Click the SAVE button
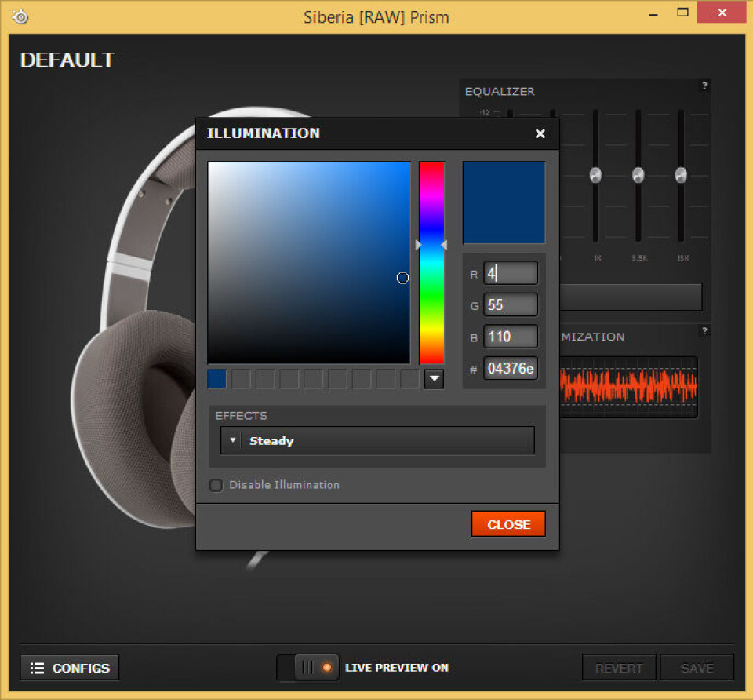753x700 pixels. [x=697, y=668]
